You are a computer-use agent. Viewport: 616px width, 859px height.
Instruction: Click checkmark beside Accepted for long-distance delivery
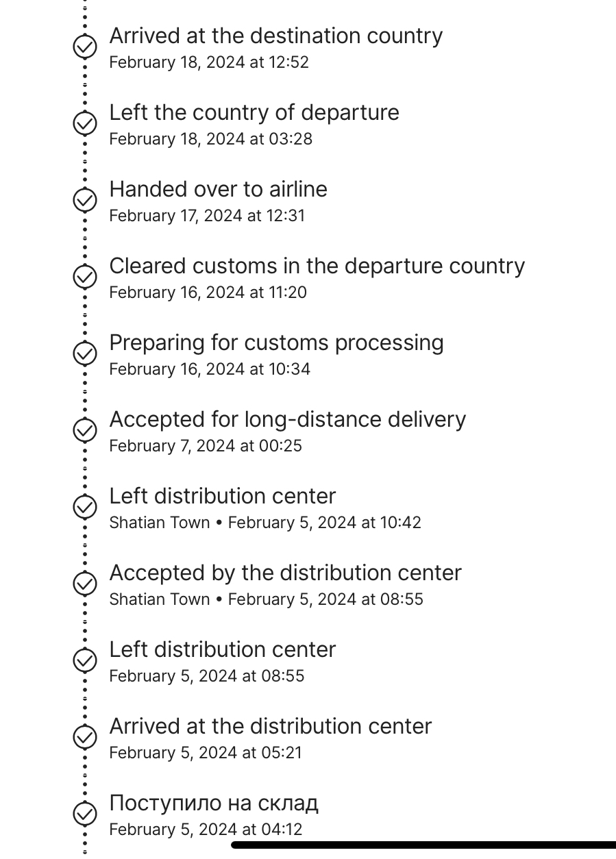point(85,430)
